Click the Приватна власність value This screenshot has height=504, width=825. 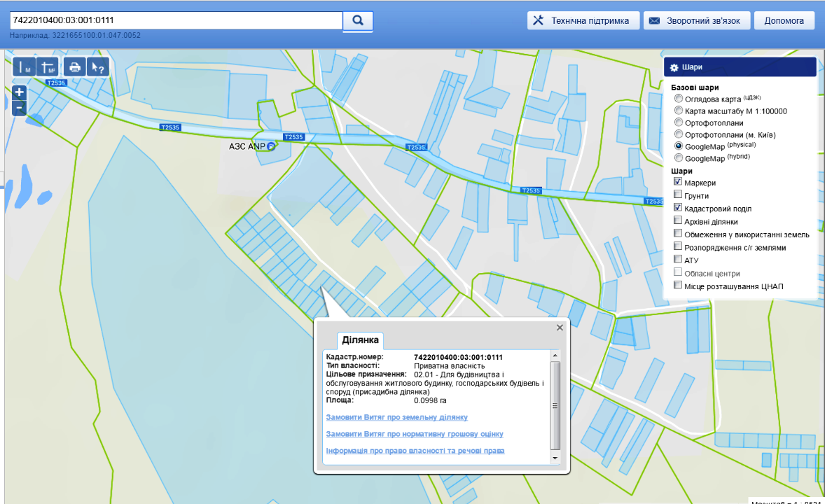coord(450,365)
